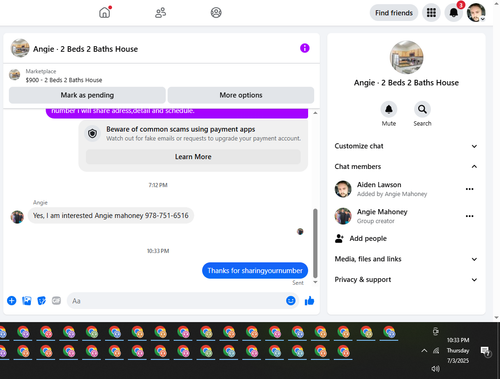Show hidden tray icons chevron

point(424,350)
